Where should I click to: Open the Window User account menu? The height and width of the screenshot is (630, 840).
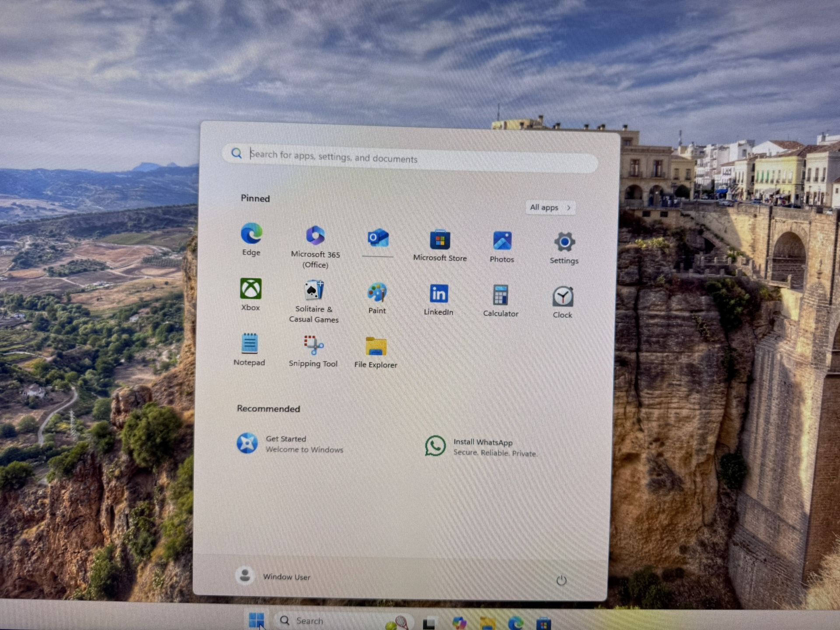[273, 576]
